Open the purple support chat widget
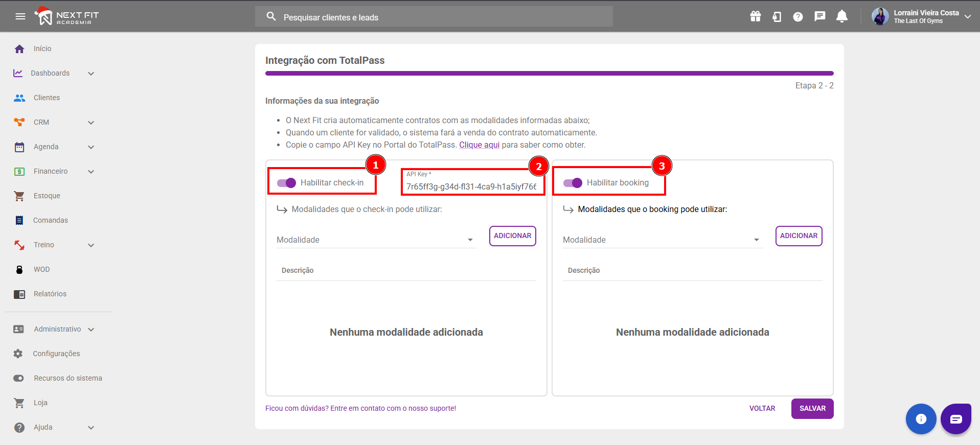The height and width of the screenshot is (445, 980). pyautogui.click(x=956, y=419)
